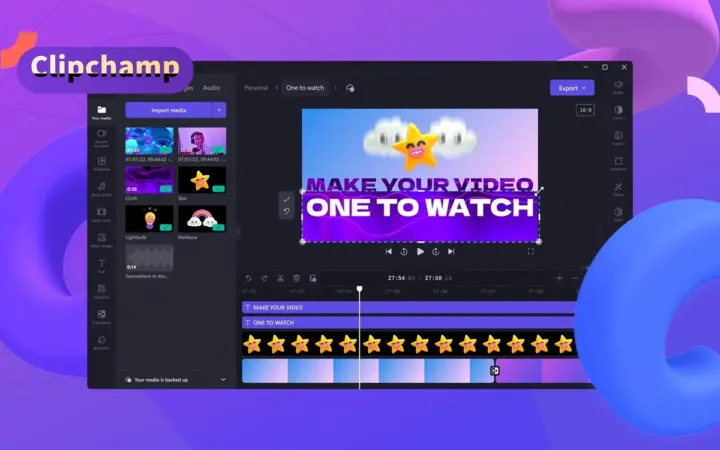Image resolution: width=720 pixels, height=450 pixels.
Task: Click the timeline playhead marker
Action: (360, 289)
